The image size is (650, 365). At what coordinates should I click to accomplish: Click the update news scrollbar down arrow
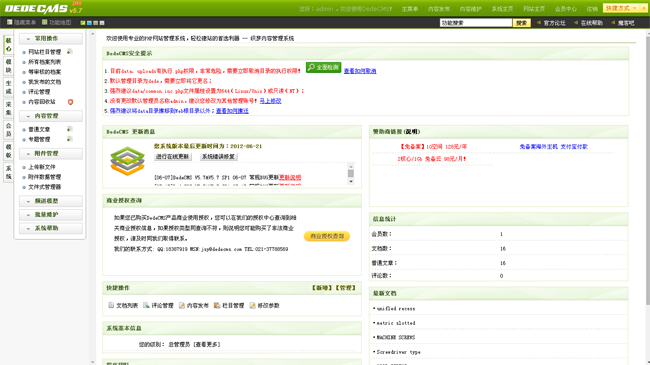click(351, 181)
